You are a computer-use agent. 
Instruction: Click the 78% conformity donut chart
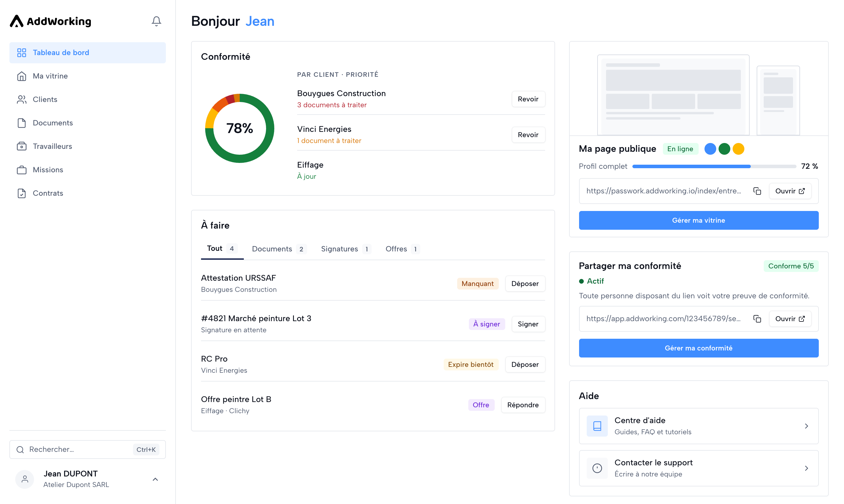tap(240, 128)
